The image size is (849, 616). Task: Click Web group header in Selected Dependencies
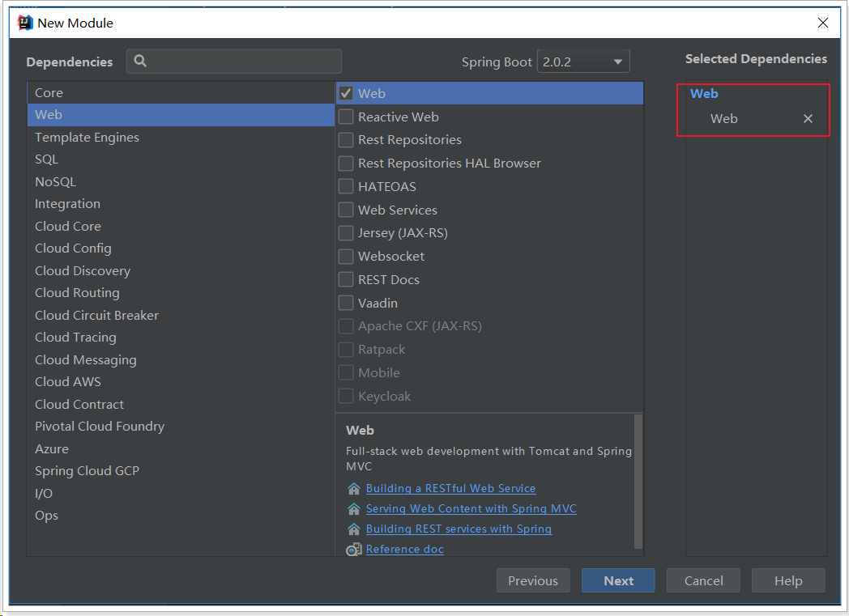click(x=704, y=94)
